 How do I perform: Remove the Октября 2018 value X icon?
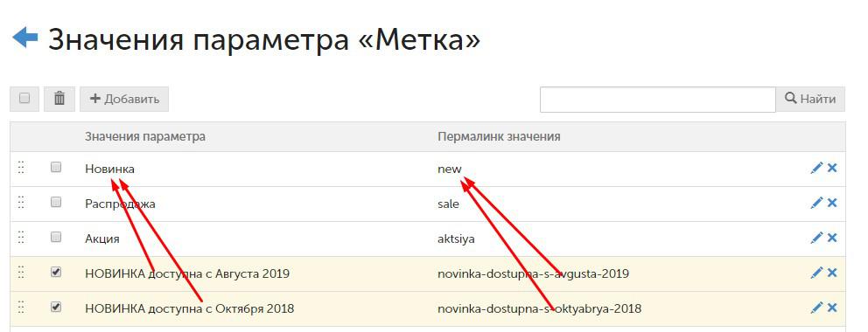tap(832, 308)
